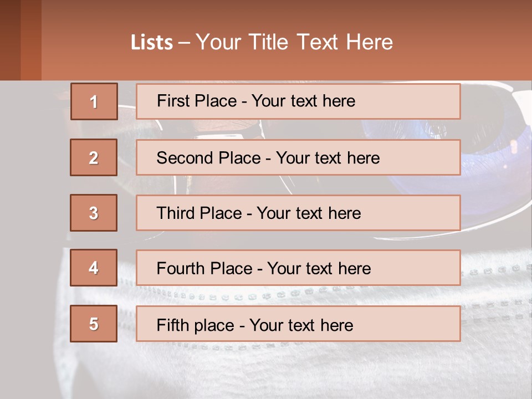Click 'Your text here' in First Place row
Screen dimensions: 532x399
[x=303, y=101]
